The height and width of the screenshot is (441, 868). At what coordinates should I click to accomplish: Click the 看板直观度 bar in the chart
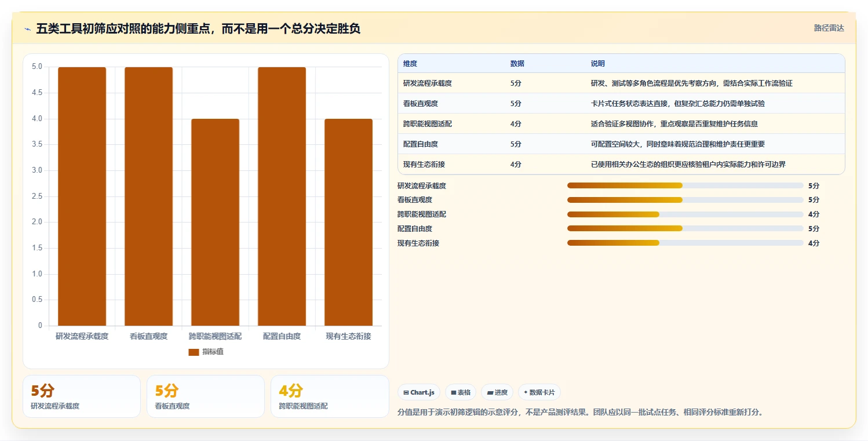(x=148, y=196)
